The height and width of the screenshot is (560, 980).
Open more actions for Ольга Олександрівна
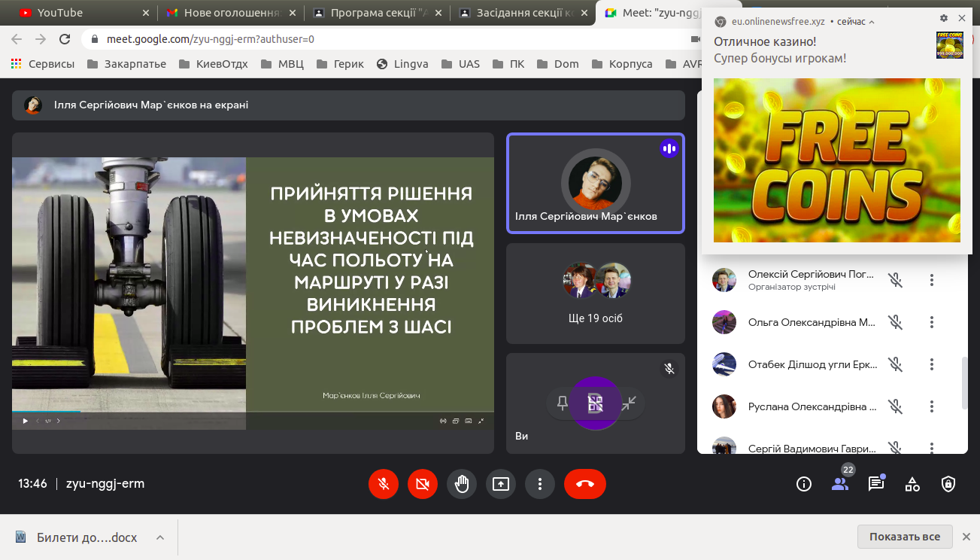932,322
